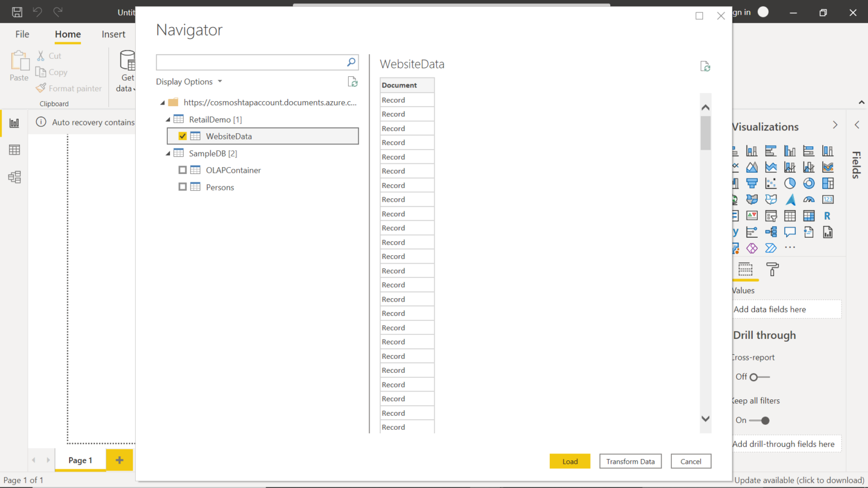The image size is (868, 488).
Task: Open the File menu
Action: [22, 34]
